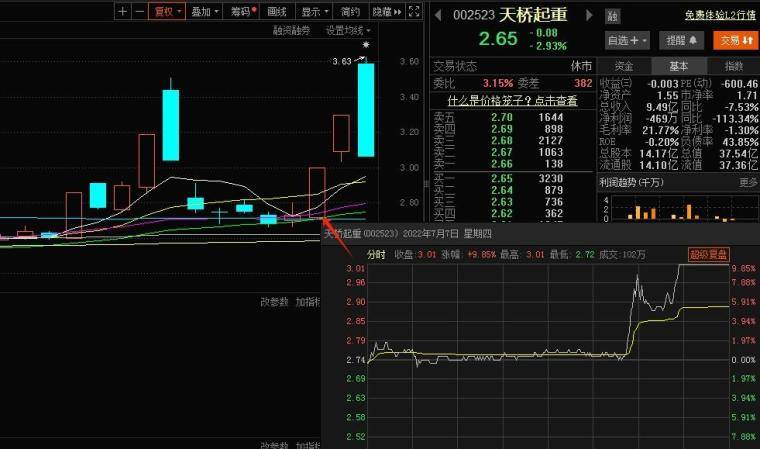760x449 pixels.
Task: Click the tall cyan candle at 3.63
Action: (x=366, y=110)
